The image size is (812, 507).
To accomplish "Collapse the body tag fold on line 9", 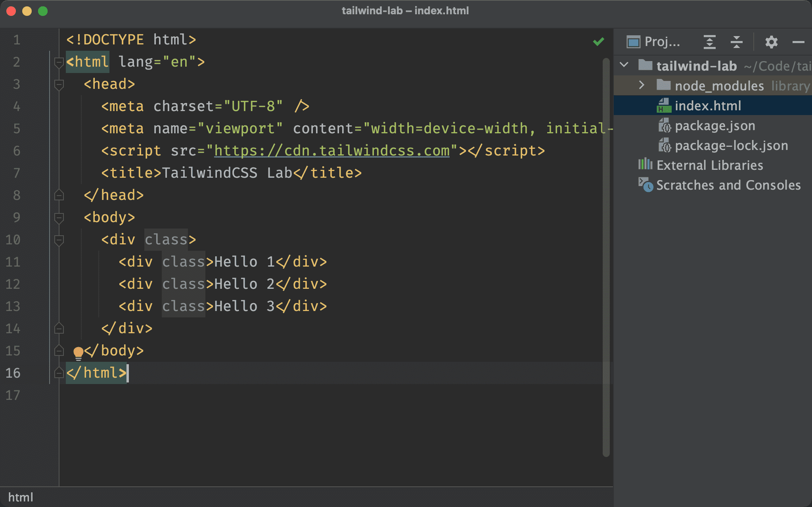I will 59,218.
